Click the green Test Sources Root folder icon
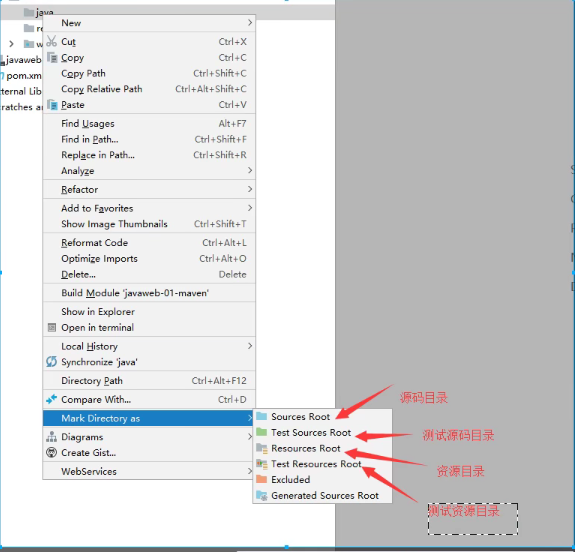Image resolution: width=575 pixels, height=552 pixels. pos(261,432)
